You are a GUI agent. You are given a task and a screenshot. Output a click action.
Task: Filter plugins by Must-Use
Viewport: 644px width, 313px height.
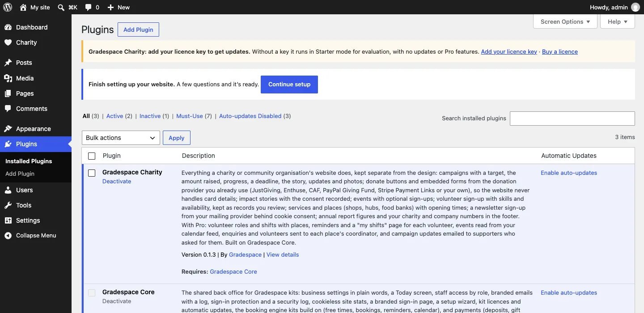click(190, 116)
